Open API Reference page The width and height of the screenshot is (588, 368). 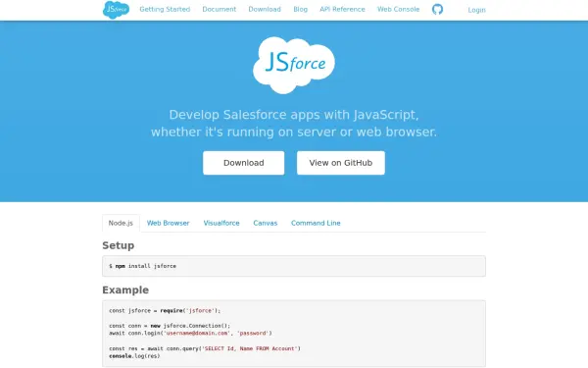(x=342, y=10)
